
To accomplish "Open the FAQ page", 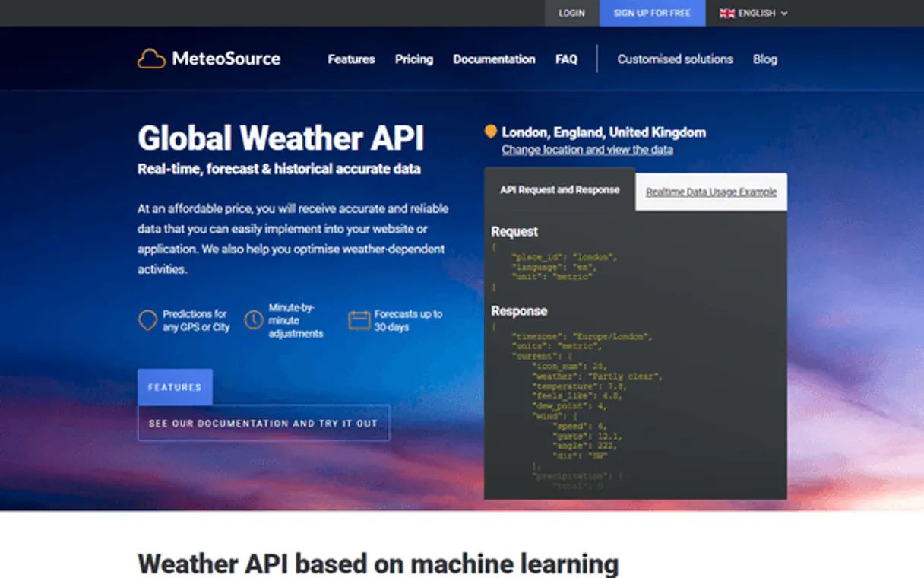I will click(x=566, y=59).
